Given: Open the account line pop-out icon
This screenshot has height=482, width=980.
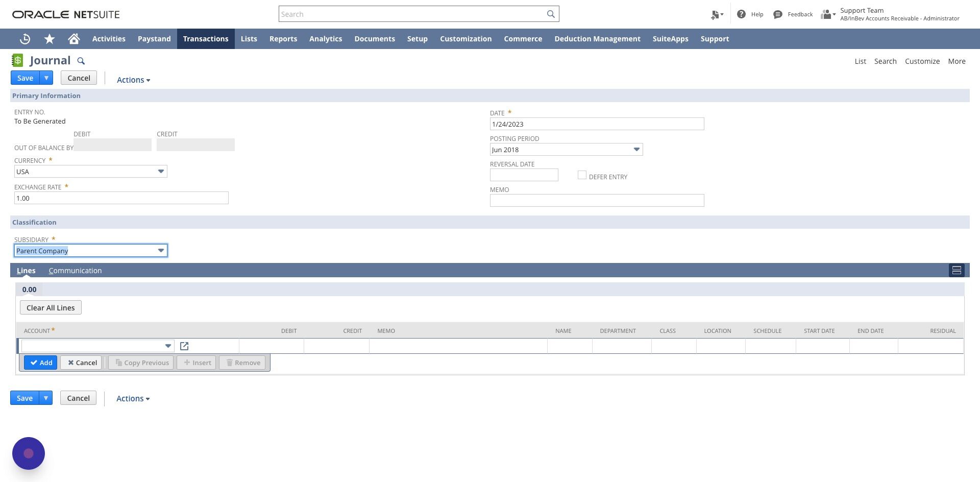Looking at the screenshot, I should coord(184,346).
